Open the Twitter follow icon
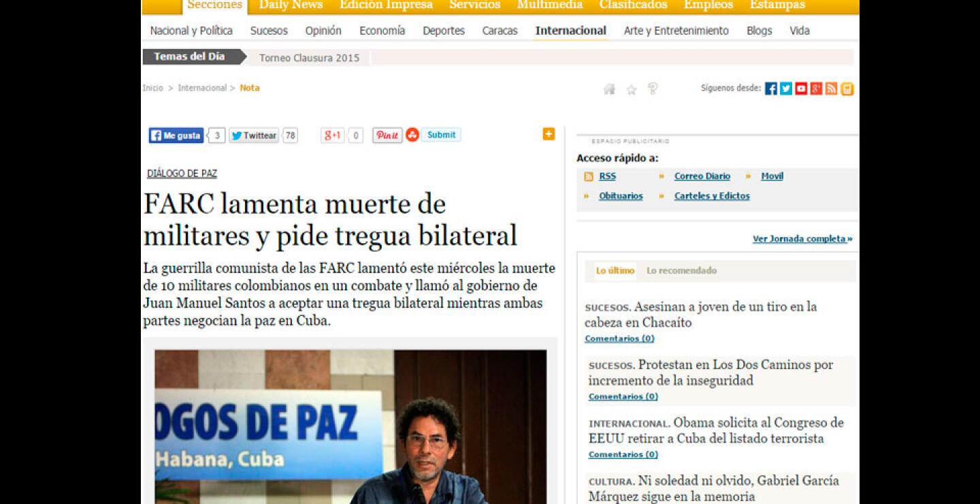 [786, 89]
